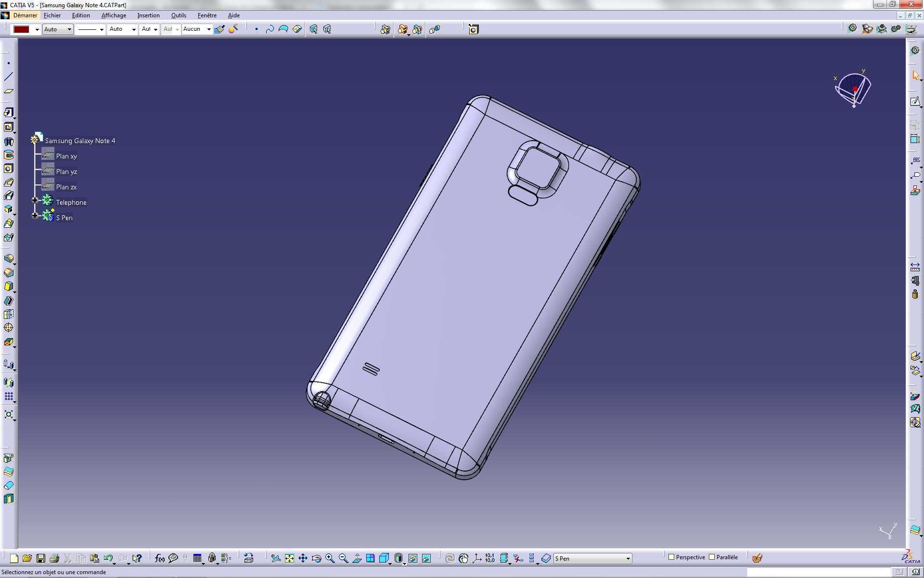Create a new document with New icon
Viewport: 924px width, 578px height.
coord(14,558)
